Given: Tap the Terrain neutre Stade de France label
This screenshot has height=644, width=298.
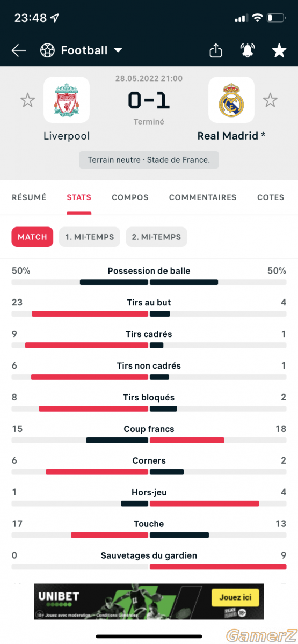Looking at the screenshot, I should (x=149, y=160).
